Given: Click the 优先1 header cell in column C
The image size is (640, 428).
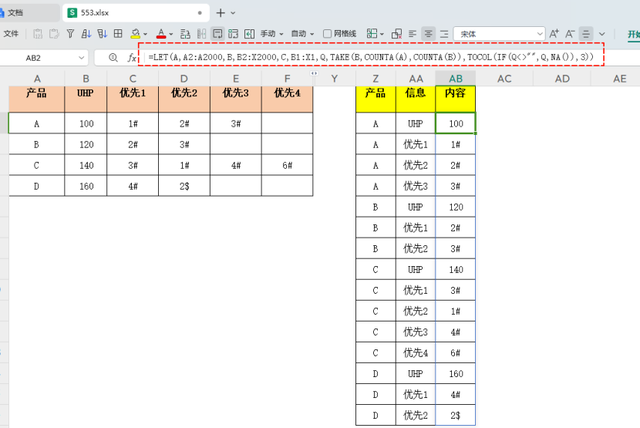Looking at the screenshot, I should click(x=133, y=99).
